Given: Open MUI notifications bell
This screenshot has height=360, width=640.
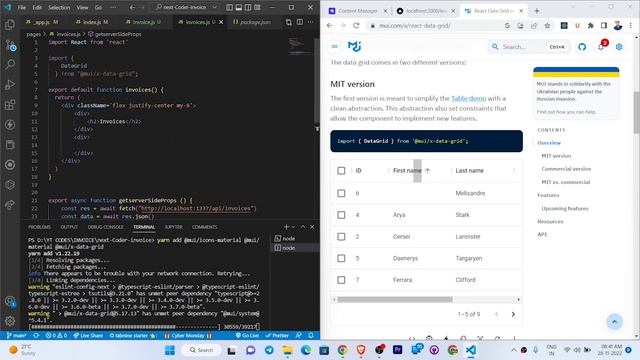Looking at the screenshot, I should 601,47.
